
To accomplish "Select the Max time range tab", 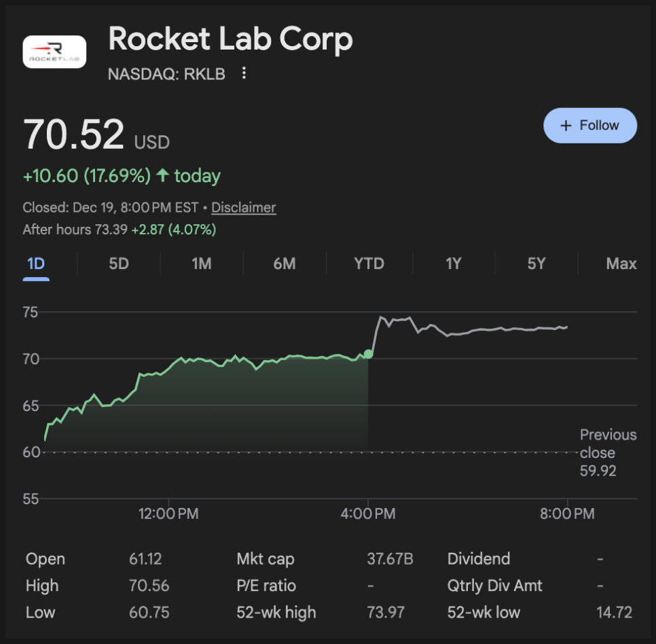I will [x=621, y=264].
